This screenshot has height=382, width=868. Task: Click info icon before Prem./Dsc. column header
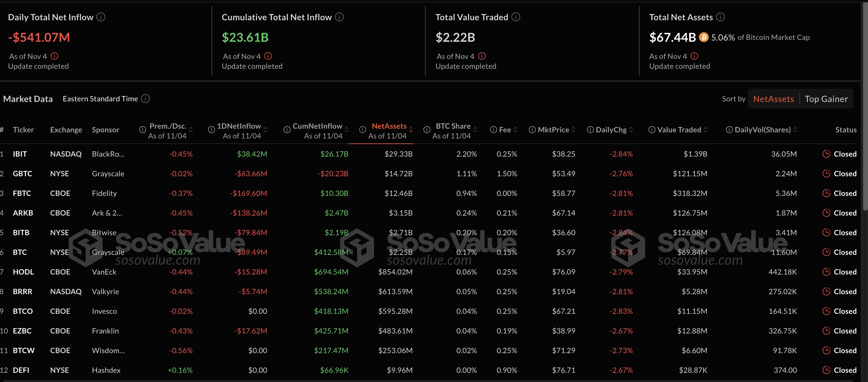pos(143,130)
